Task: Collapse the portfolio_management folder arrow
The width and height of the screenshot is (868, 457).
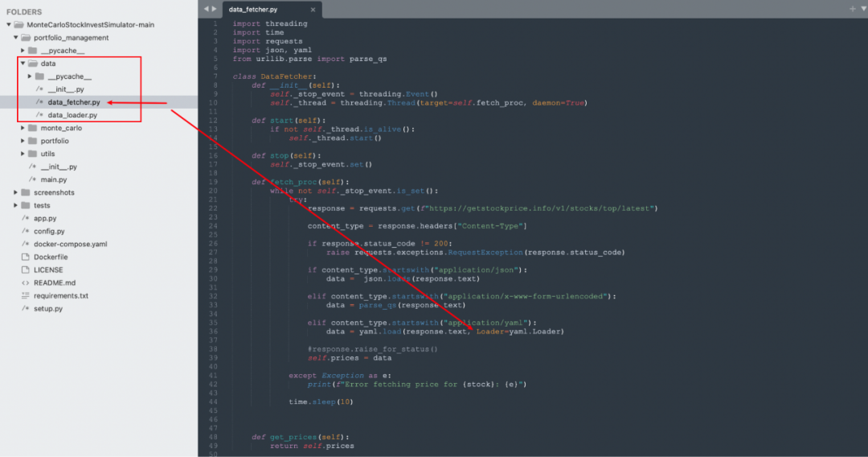Action: click(x=15, y=38)
